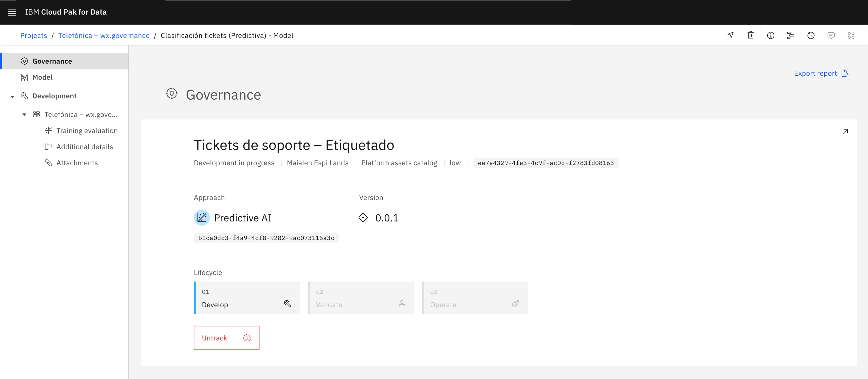Click the Governance shield icon in sidebar

24,61
